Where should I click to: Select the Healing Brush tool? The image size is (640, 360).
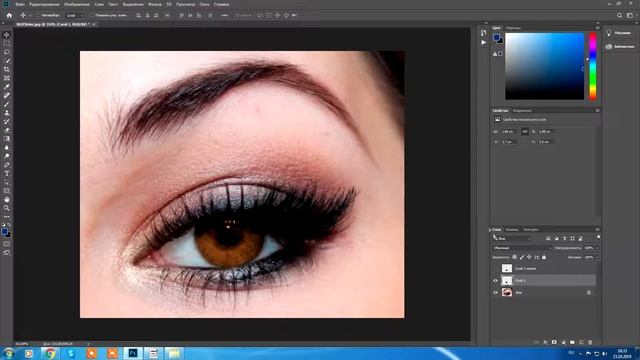(x=7, y=96)
